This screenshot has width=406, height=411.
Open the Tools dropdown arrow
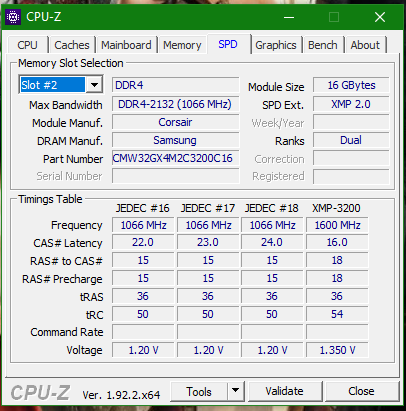coord(236,391)
